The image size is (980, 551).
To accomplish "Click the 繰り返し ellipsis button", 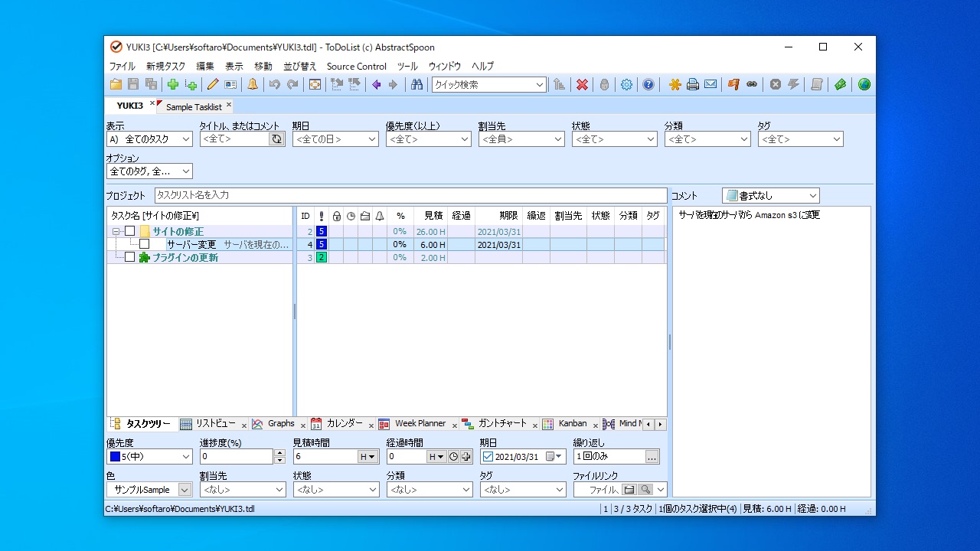I will click(652, 457).
